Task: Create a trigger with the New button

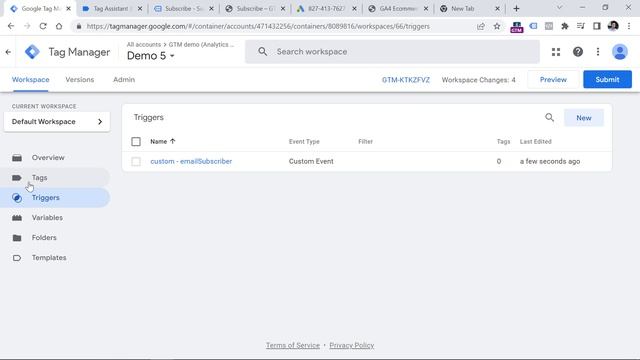Action: 584,118
